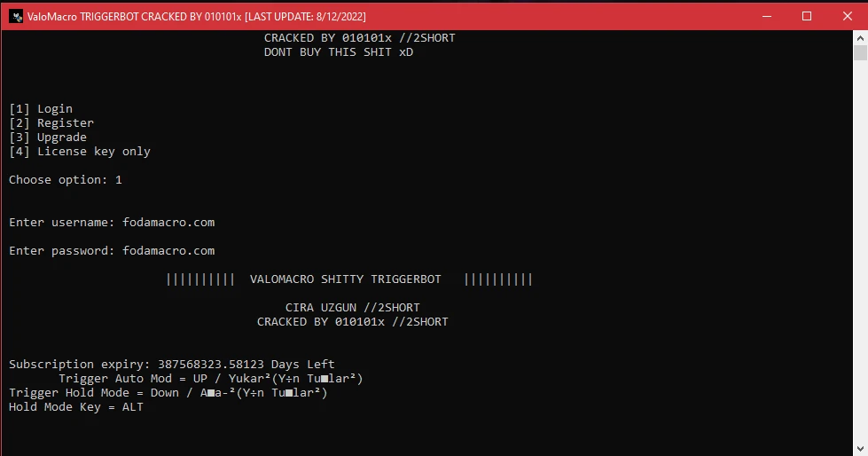Image resolution: width=868 pixels, height=456 pixels.
Task: Click the '[2] Register' line
Action: point(51,123)
